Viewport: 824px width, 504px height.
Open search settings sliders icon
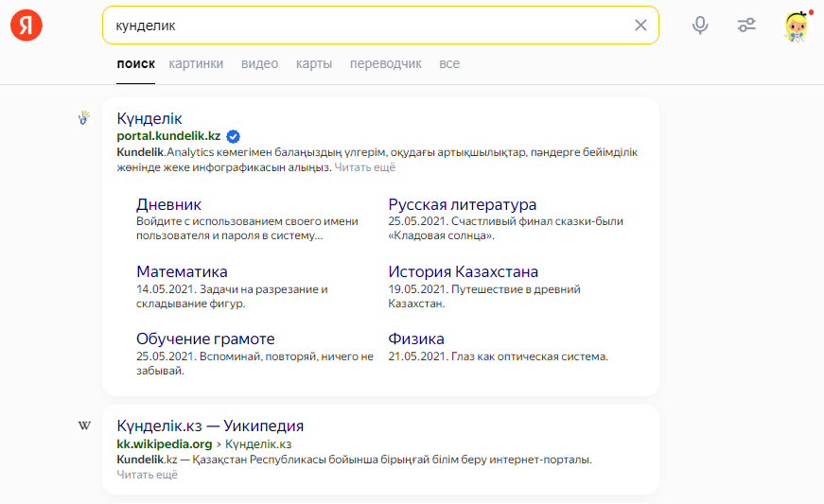[746, 26]
